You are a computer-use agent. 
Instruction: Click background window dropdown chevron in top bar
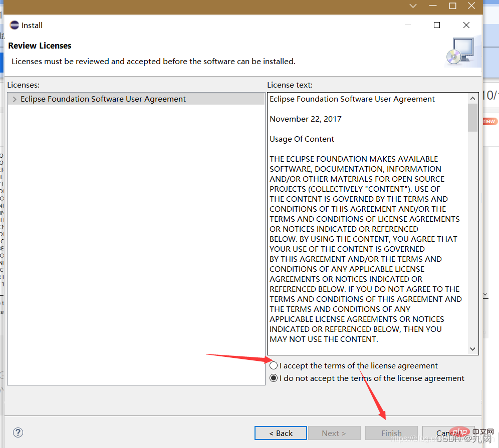(413, 6)
